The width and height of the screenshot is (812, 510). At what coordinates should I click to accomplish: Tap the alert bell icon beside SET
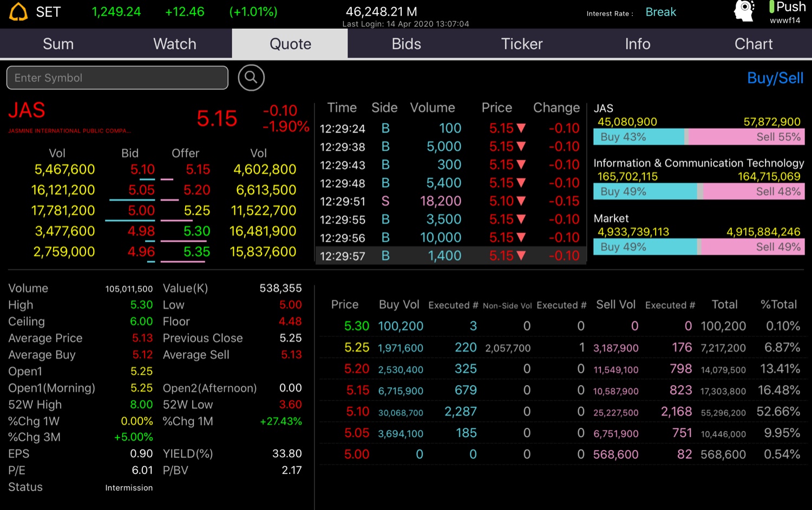18,12
